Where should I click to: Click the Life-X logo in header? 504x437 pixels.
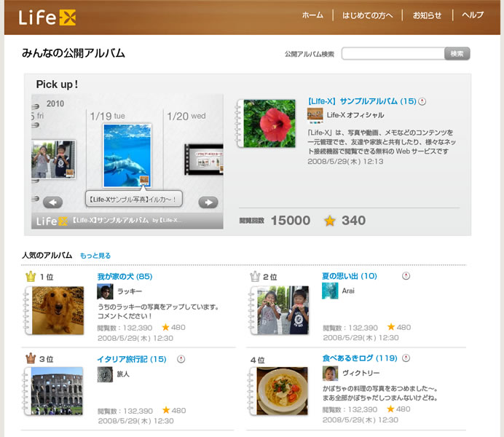(47, 17)
